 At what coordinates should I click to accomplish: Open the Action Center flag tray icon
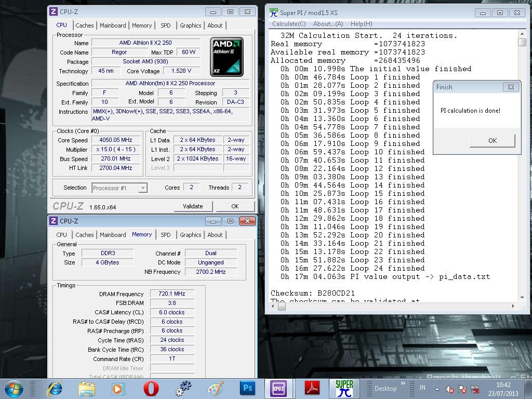coord(462,389)
